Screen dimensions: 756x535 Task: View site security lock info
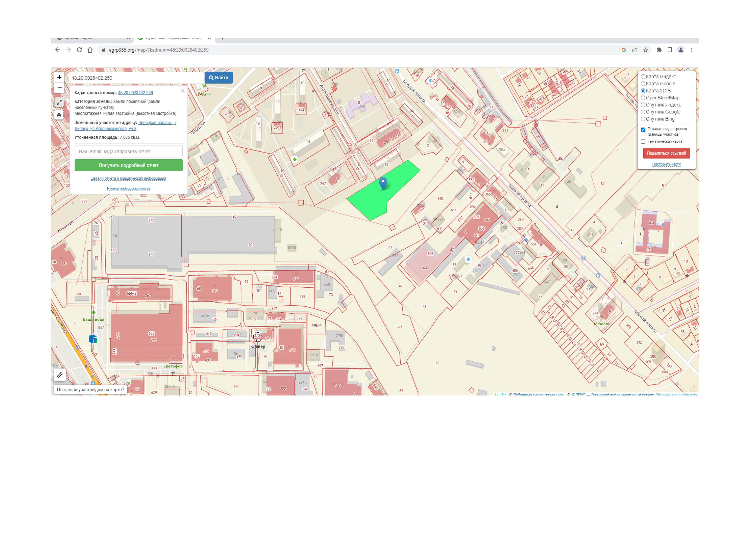[103, 50]
